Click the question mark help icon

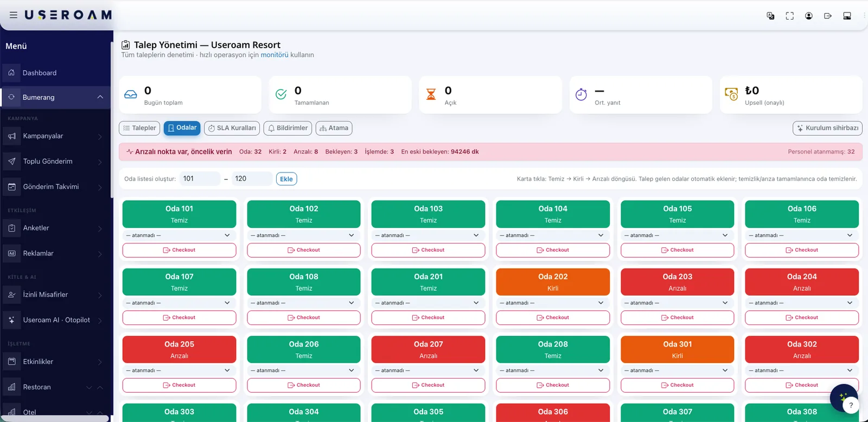[x=851, y=405]
